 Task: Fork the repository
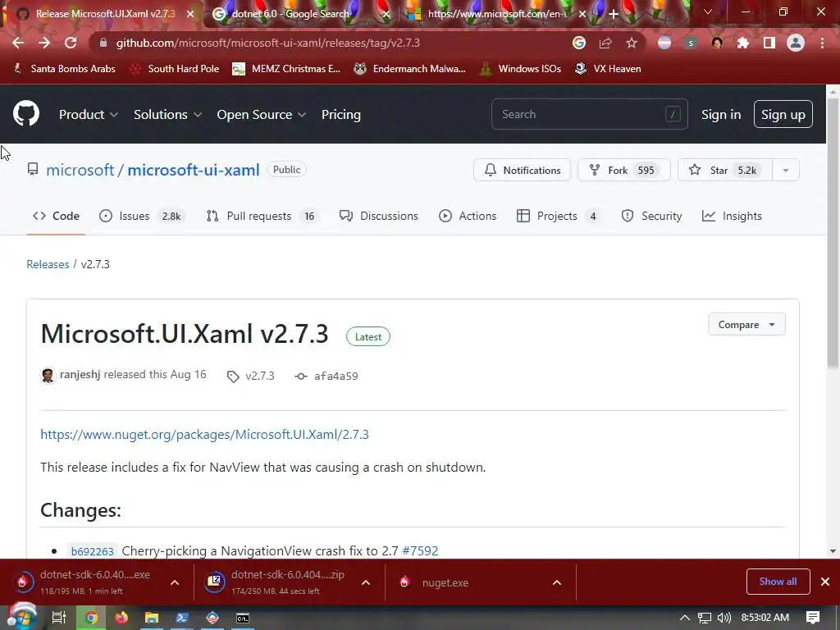pyautogui.click(x=624, y=171)
